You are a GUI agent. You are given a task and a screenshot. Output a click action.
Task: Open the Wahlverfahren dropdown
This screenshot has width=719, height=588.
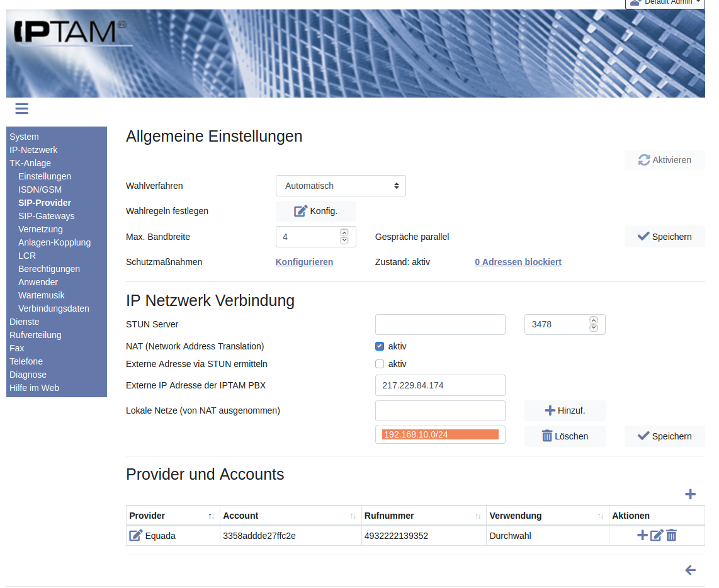pyautogui.click(x=341, y=186)
